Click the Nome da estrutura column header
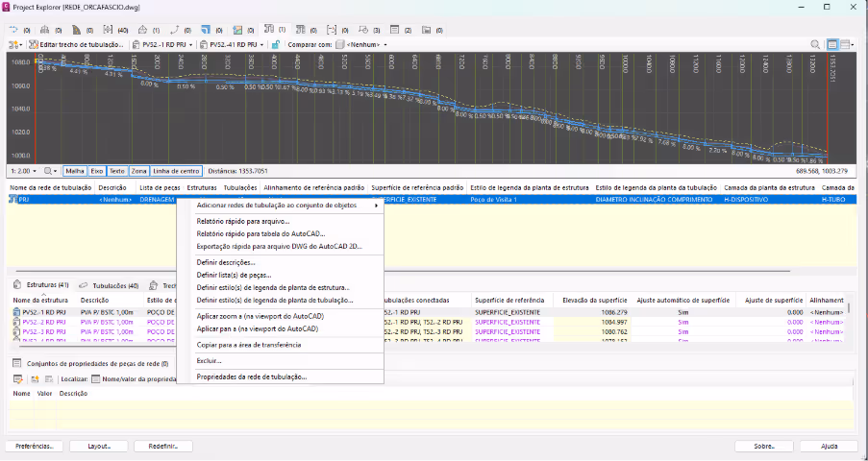Viewport: 868px width, 461px height. (x=43, y=300)
